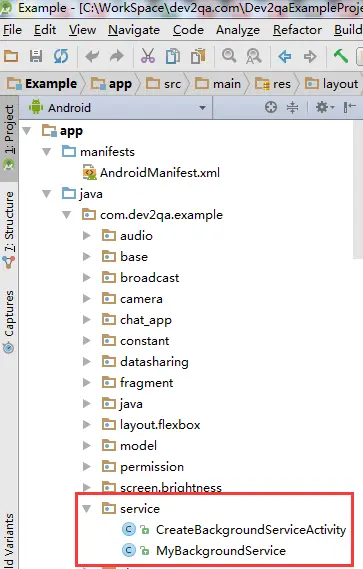Click the Scroll from Source target icon
Image resolution: width=363 pixels, height=569 pixels.
click(271, 107)
